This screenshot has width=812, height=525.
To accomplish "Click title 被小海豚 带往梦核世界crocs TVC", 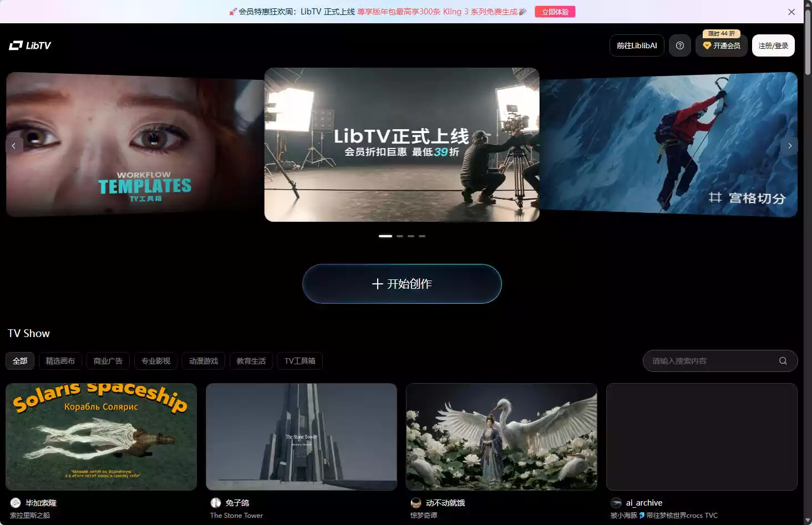I will coord(664,516).
